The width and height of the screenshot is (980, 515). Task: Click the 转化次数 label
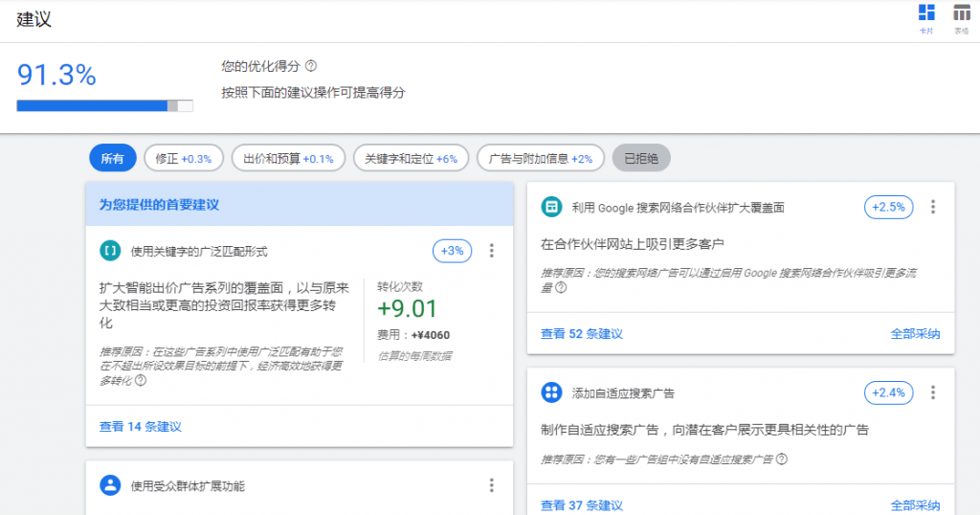click(x=400, y=286)
